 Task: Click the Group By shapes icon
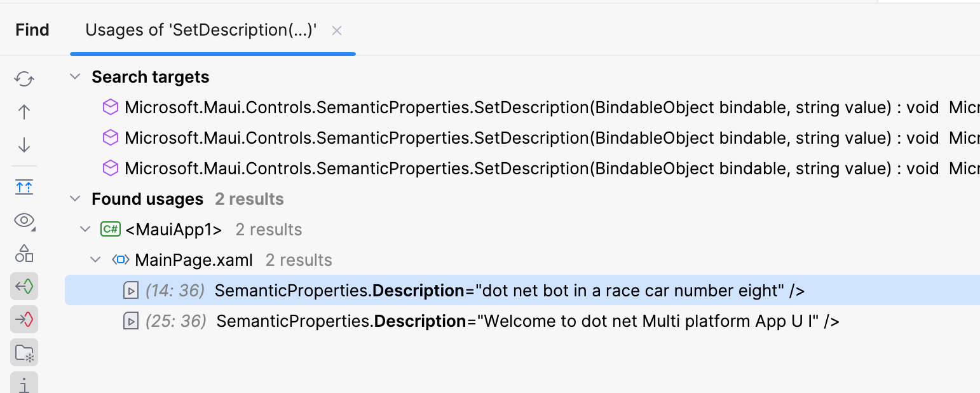pos(24,254)
